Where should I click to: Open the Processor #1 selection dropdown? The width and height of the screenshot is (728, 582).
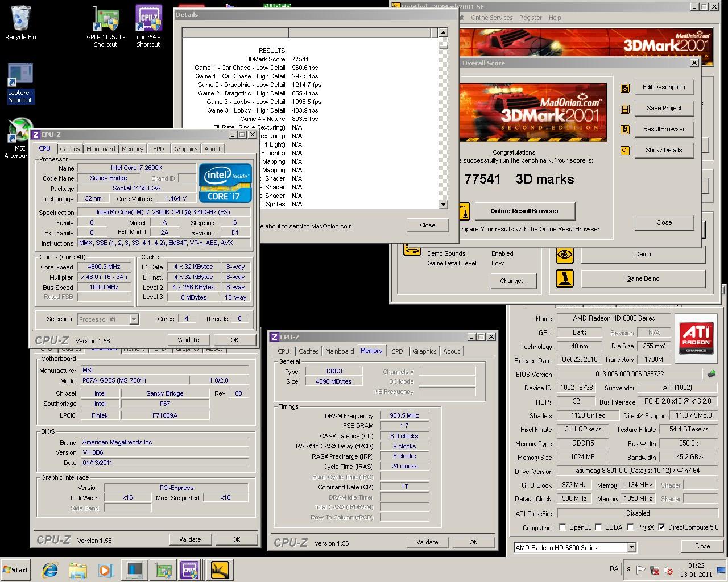click(x=134, y=319)
